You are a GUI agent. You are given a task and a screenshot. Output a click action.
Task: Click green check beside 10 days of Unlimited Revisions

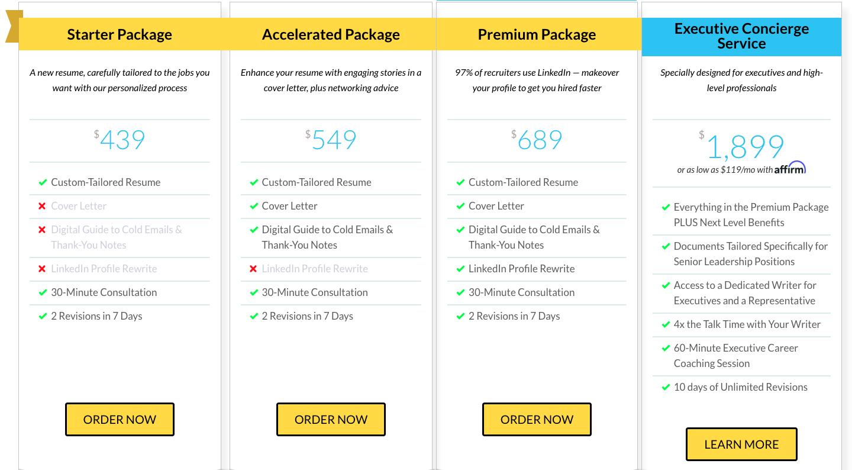pyautogui.click(x=665, y=387)
